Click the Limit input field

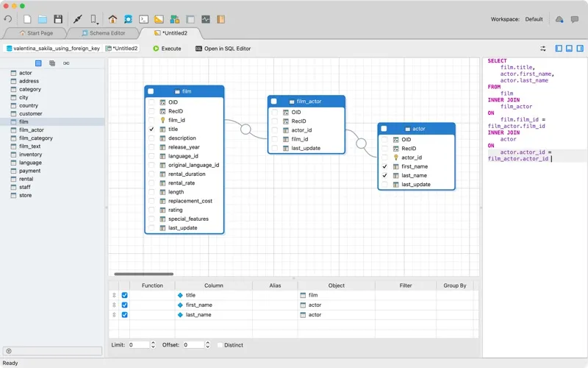click(x=139, y=344)
